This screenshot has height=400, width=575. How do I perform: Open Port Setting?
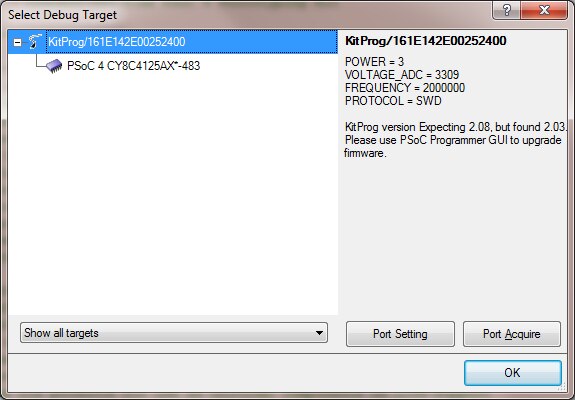click(x=400, y=334)
